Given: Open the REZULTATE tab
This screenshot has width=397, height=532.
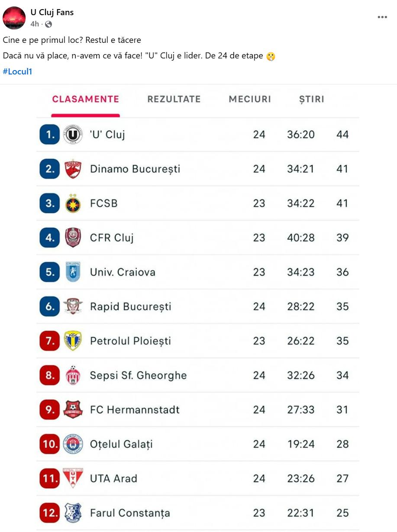Looking at the screenshot, I should pos(174,99).
